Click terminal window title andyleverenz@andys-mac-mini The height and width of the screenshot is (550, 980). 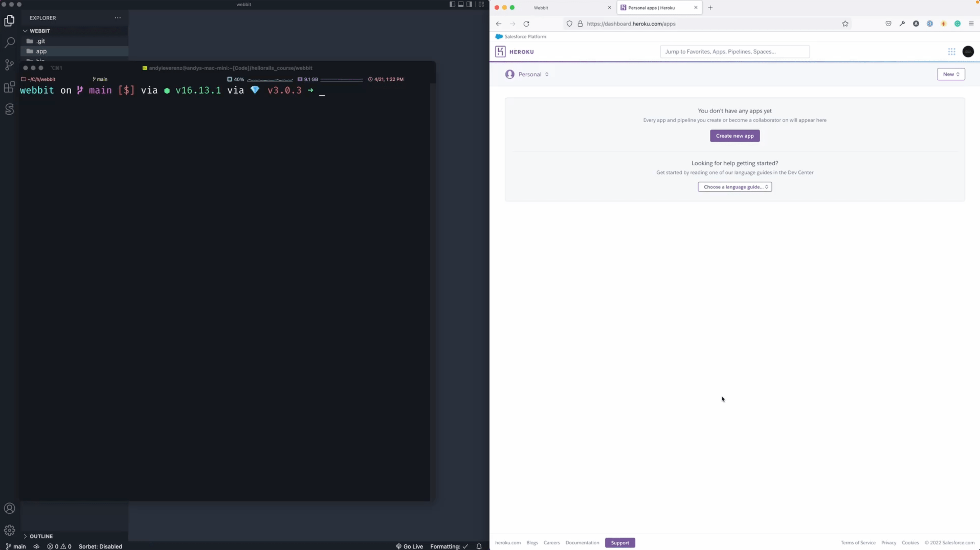(x=228, y=68)
